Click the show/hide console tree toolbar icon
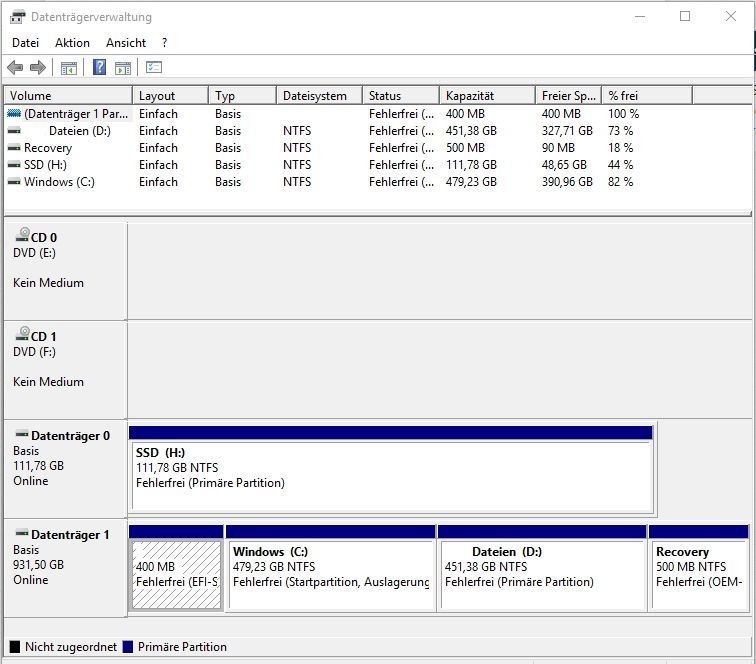Image resolution: width=756 pixels, height=664 pixels. [69, 68]
